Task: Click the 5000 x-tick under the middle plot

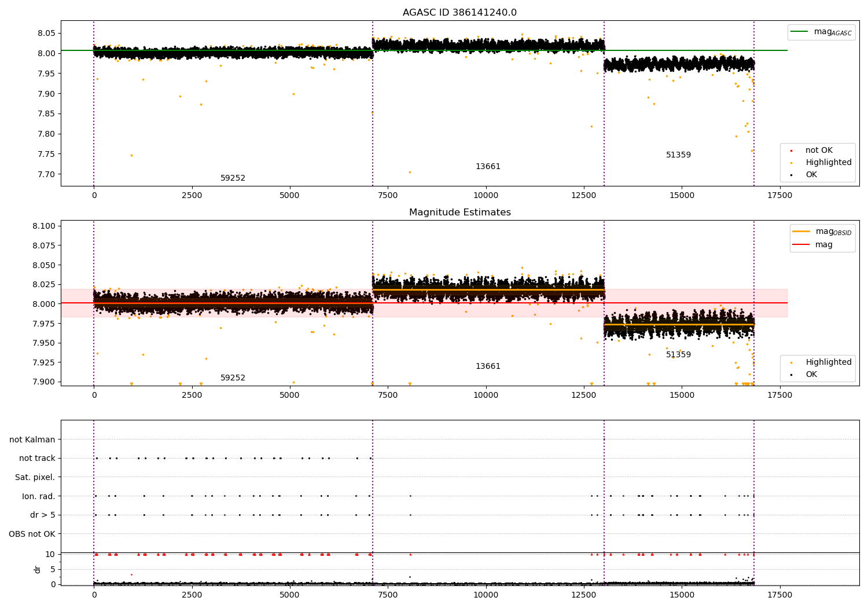Action: [290, 395]
